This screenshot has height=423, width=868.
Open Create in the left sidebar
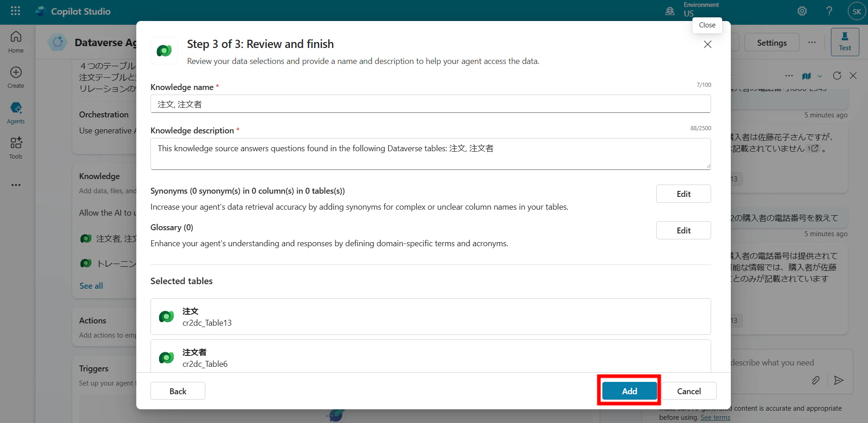(16, 77)
